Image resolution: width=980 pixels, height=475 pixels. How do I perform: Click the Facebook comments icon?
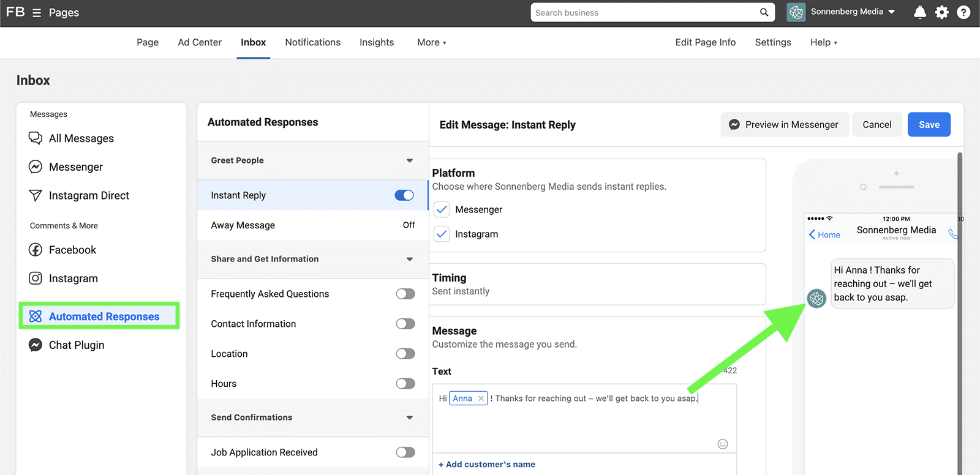tap(36, 250)
